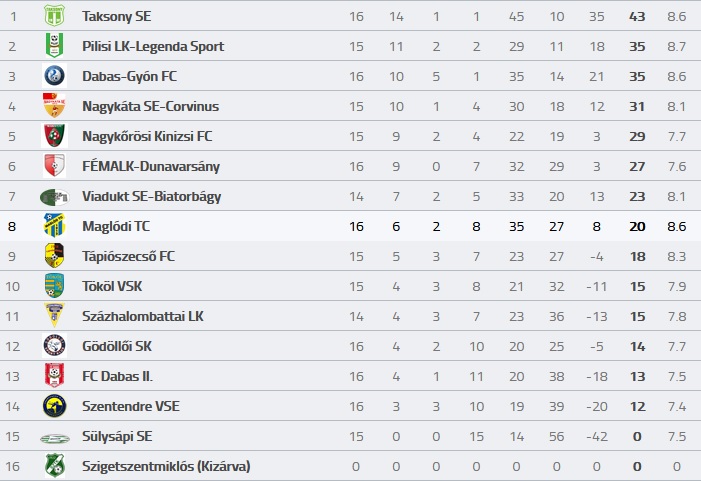This screenshot has width=701, height=481.
Task: Click the FC Dabas II. red crest
Action: coord(55,376)
